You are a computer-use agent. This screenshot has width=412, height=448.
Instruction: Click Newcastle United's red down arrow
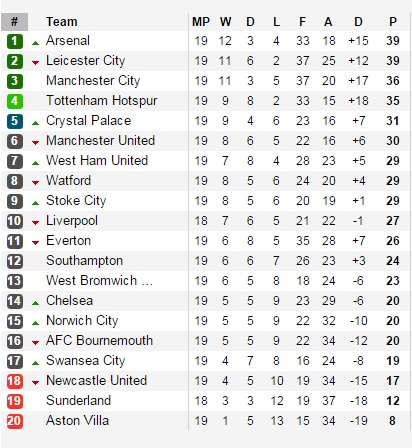tap(35, 382)
